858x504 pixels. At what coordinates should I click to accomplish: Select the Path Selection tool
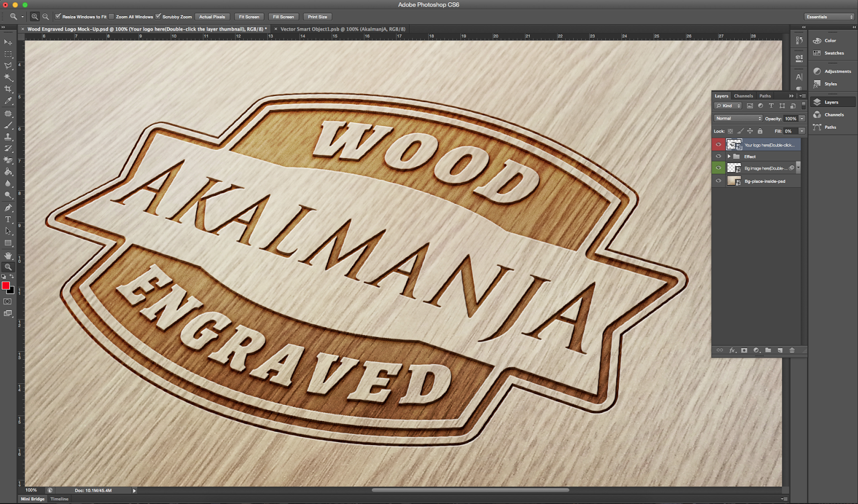click(x=8, y=231)
